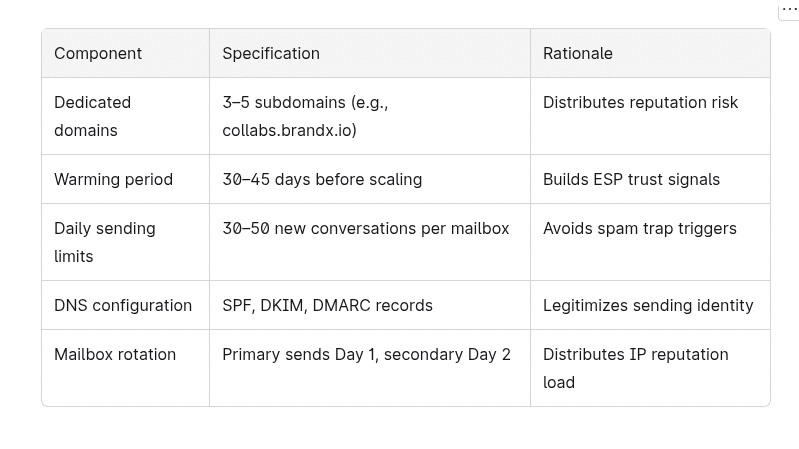Screen dimensions: 799x449
Task: Click the Warming period cell
Action: click(x=113, y=180)
